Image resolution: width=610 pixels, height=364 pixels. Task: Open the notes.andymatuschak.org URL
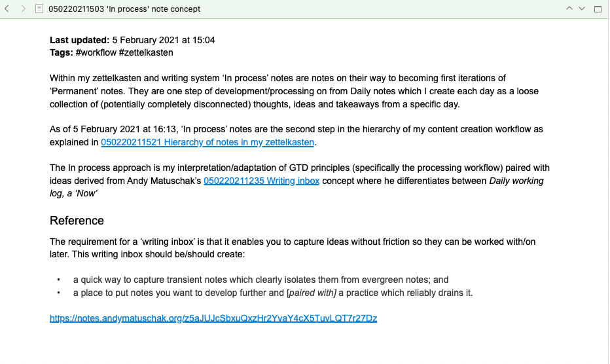tap(213, 318)
